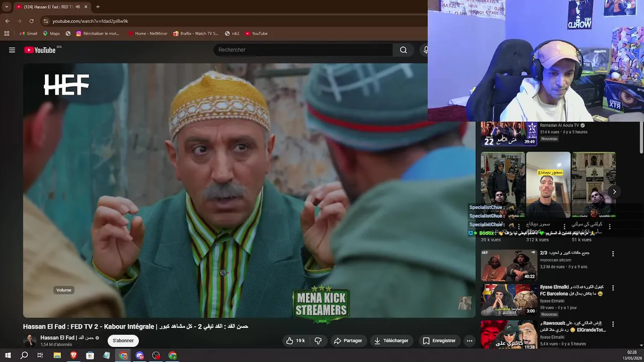Open Hassan El Fad channel avatar

[30, 340]
